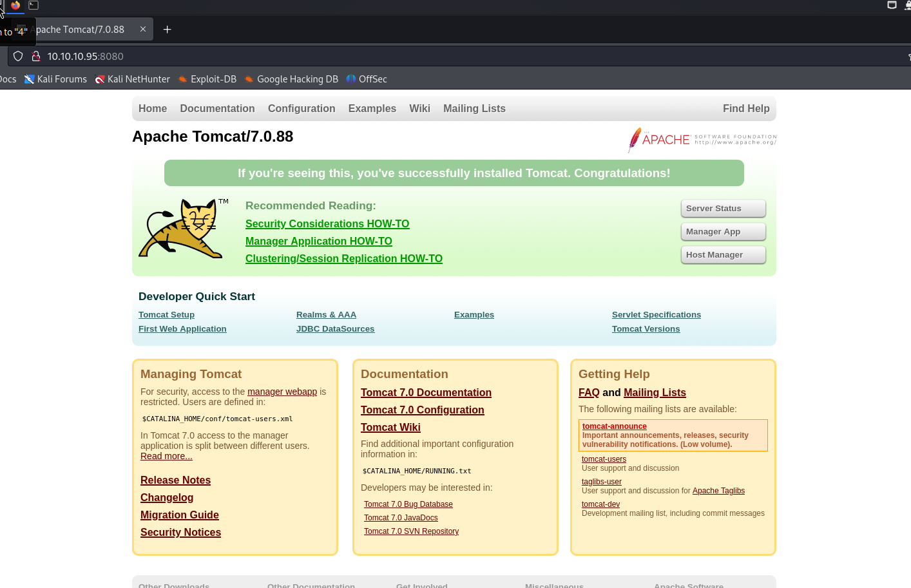911x588 pixels.
Task: Open Security Considerations HOW-TO link
Action: pos(327,224)
